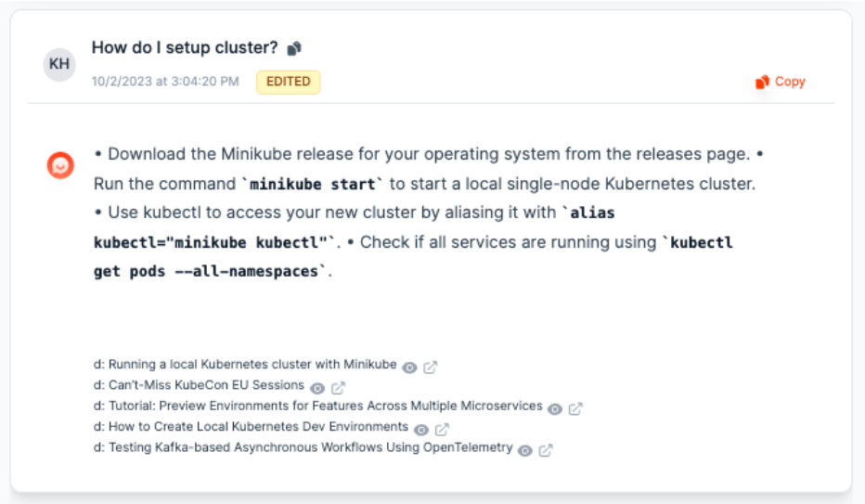865x504 pixels.
Task: Click the Can't-Miss KubeCon EU Sessions source title
Action: pos(206,385)
